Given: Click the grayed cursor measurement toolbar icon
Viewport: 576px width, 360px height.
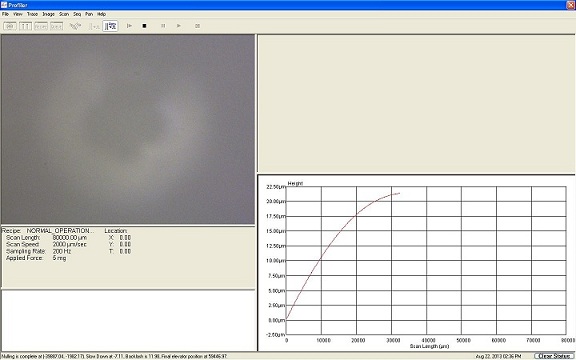Looking at the screenshot, I should (x=94, y=26).
